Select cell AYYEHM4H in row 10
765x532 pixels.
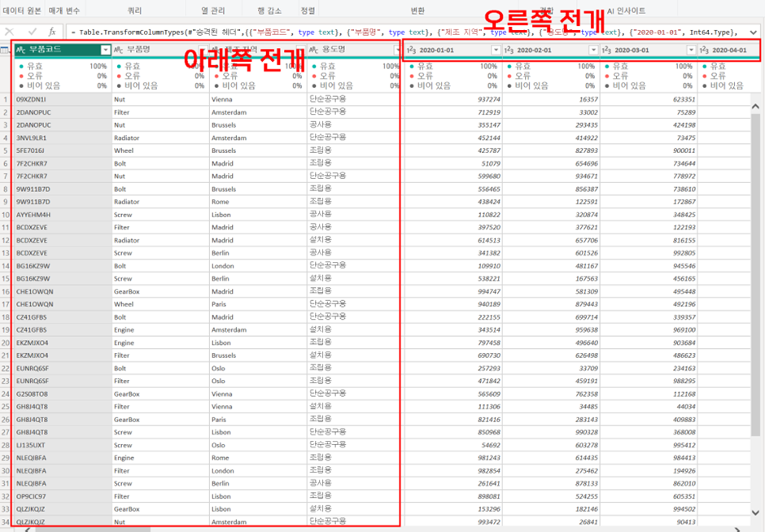point(63,215)
